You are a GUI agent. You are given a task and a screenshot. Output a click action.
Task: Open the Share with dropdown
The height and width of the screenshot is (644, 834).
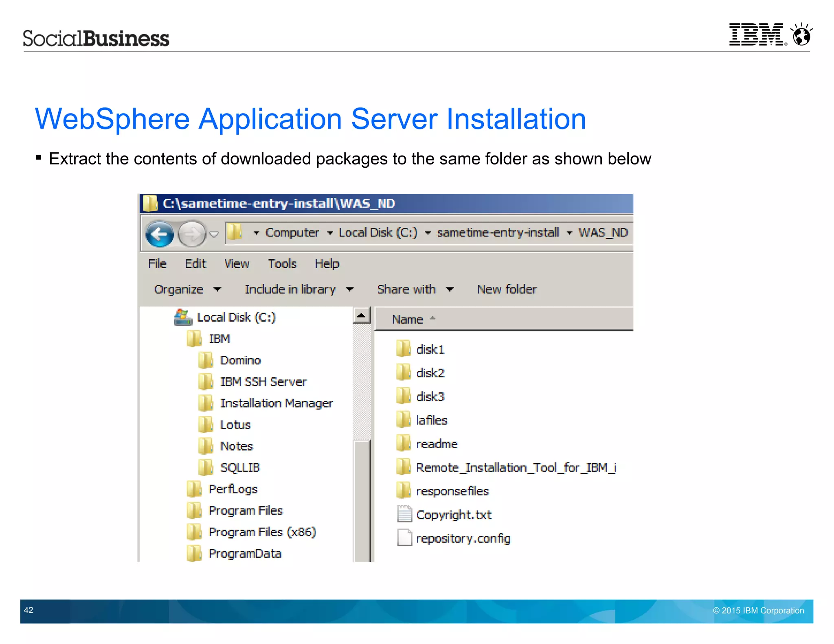tap(415, 289)
